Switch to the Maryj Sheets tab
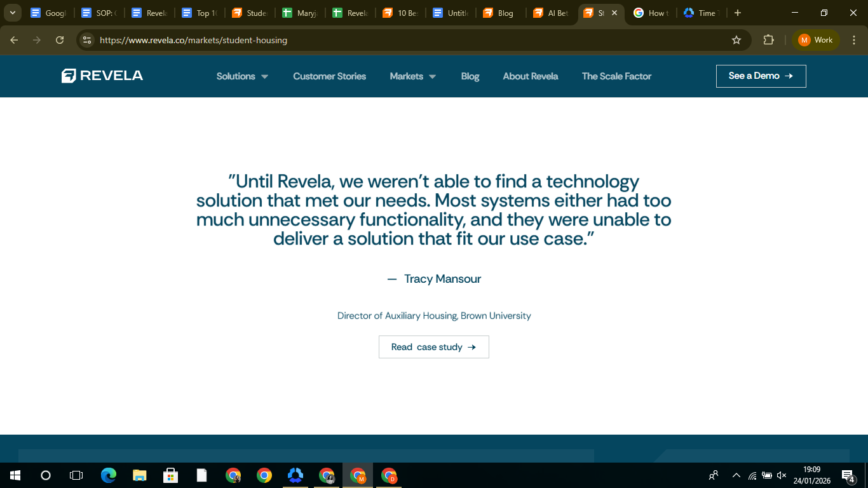Screen dimensions: 868x488 coord(299,13)
